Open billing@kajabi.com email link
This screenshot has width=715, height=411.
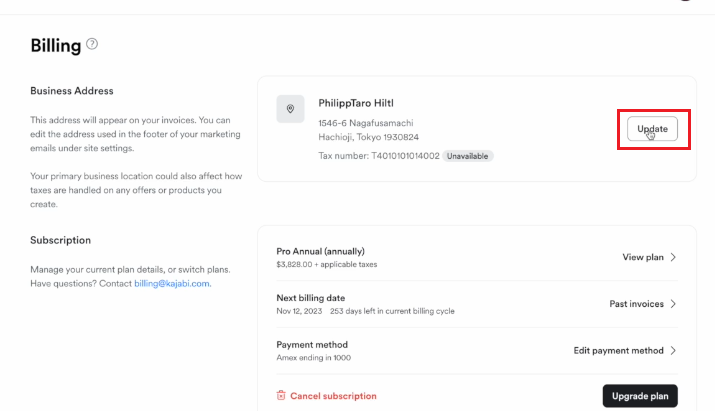(173, 283)
